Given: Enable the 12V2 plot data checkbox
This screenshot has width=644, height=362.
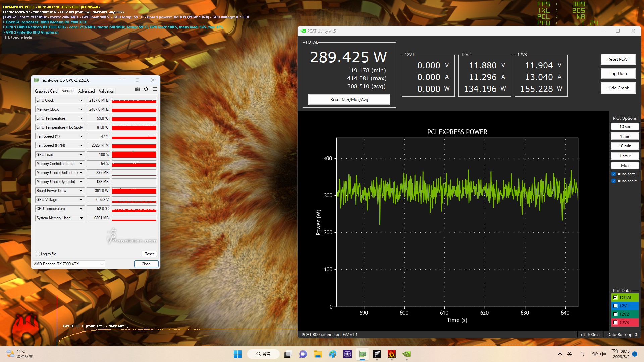Looking at the screenshot, I should (615, 314).
